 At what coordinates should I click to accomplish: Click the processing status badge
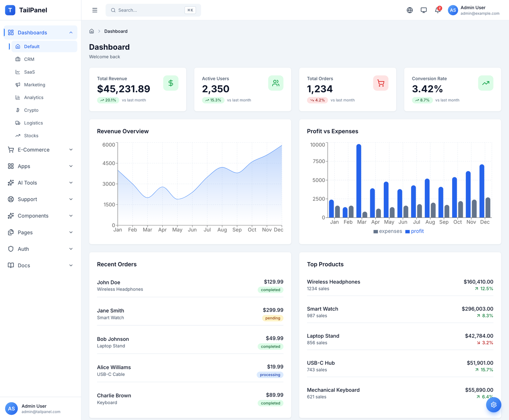click(270, 375)
